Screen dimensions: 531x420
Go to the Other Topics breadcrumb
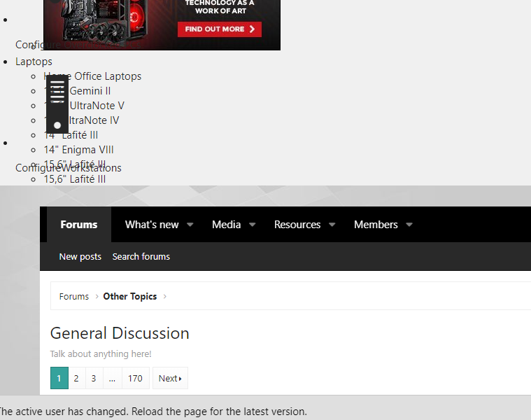coord(130,297)
